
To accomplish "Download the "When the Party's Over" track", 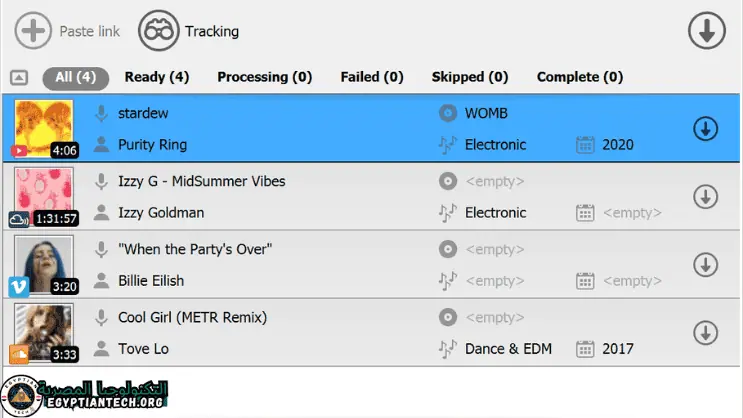I will 706,265.
